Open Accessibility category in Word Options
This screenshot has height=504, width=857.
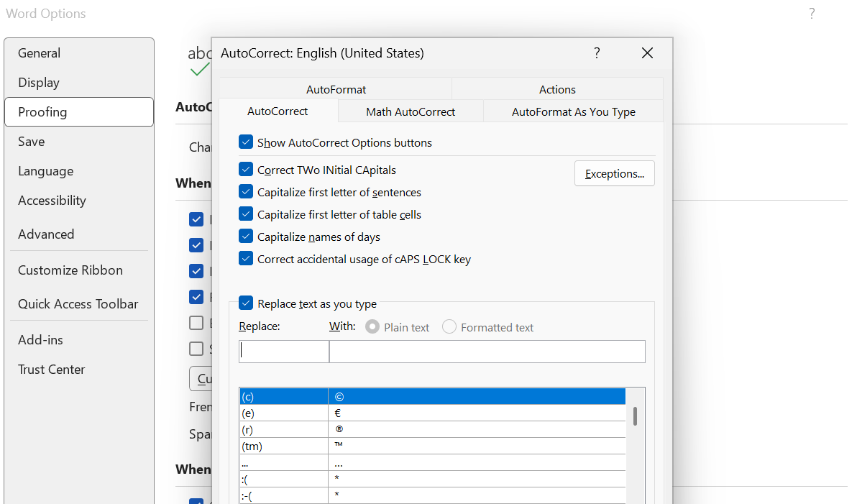point(78,201)
